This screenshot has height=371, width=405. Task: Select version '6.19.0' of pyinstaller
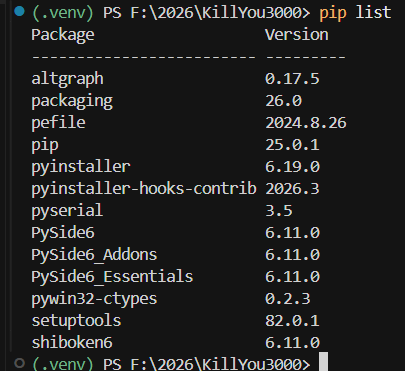(292, 167)
